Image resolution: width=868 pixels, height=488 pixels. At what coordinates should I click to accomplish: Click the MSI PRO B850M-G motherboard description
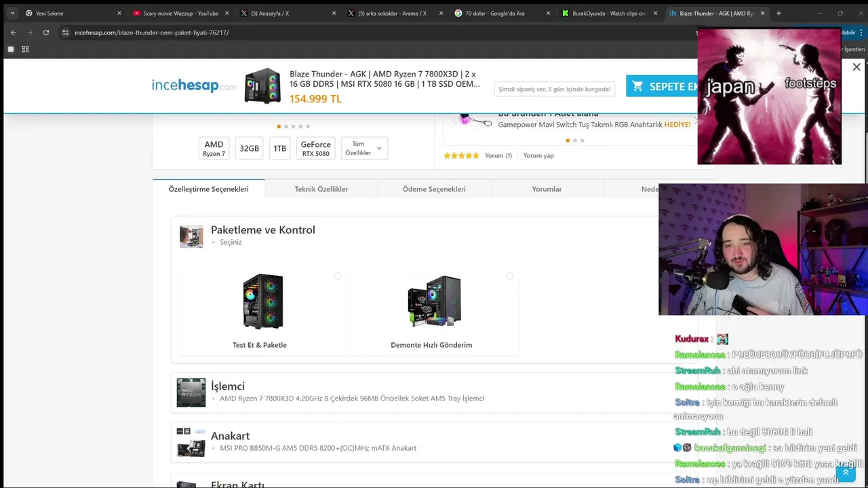coord(318,448)
